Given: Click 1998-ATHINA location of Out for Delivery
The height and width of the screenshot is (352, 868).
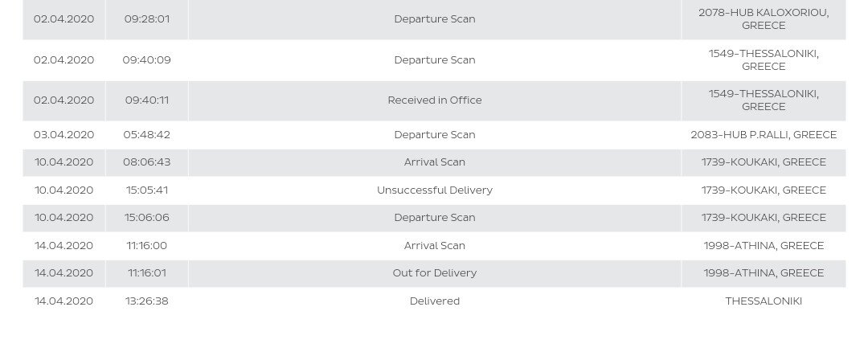Looking at the screenshot, I should tap(764, 273).
